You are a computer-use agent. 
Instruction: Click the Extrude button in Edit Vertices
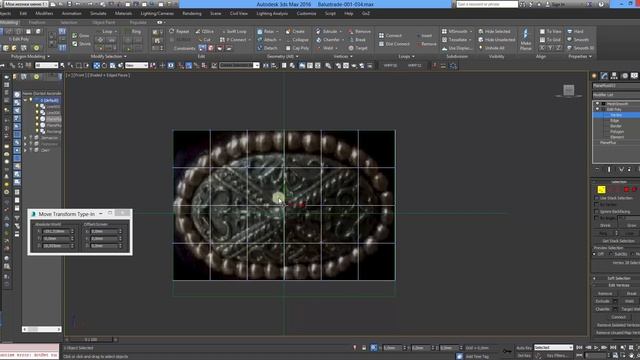click(x=603, y=301)
